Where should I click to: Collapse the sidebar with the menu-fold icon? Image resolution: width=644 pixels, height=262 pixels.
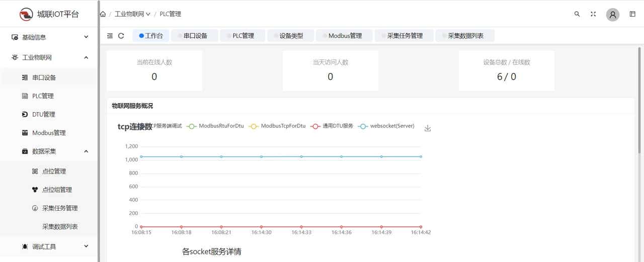pyautogui.click(x=110, y=36)
